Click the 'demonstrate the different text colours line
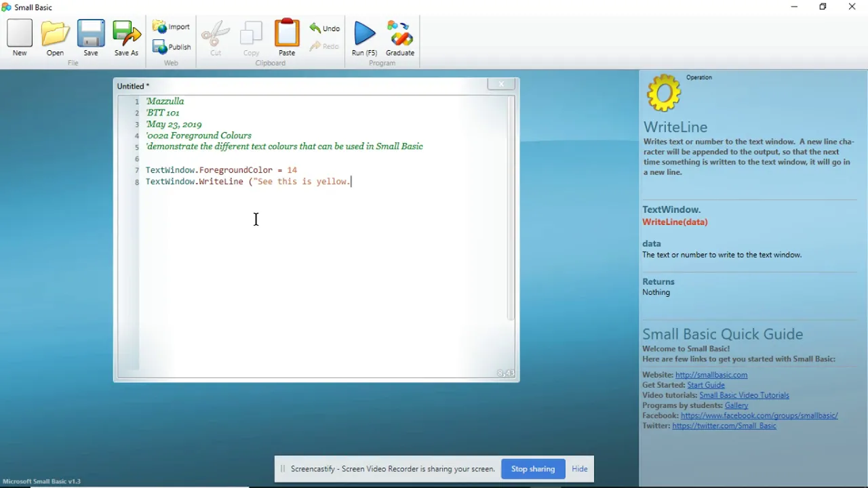Screen dimensions: 868x488 click(x=284, y=146)
